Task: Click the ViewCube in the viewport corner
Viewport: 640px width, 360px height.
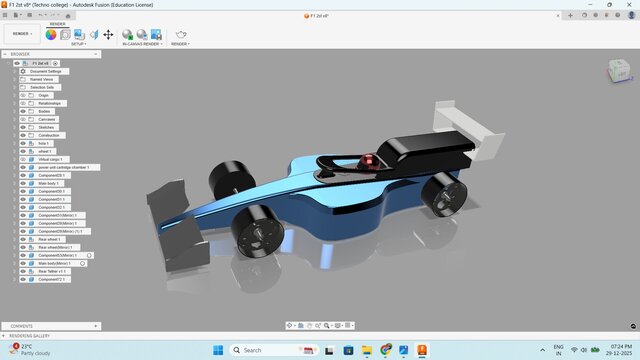Action: [x=620, y=70]
